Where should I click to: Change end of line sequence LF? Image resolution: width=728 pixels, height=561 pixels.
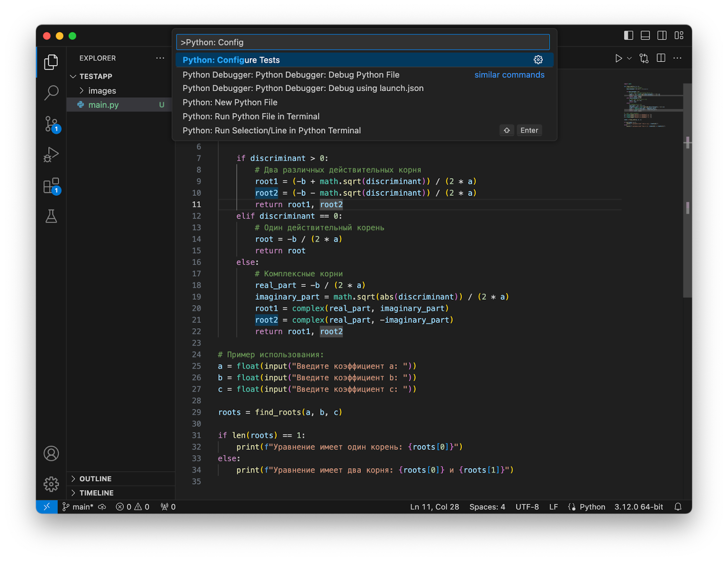tap(553, 506)
